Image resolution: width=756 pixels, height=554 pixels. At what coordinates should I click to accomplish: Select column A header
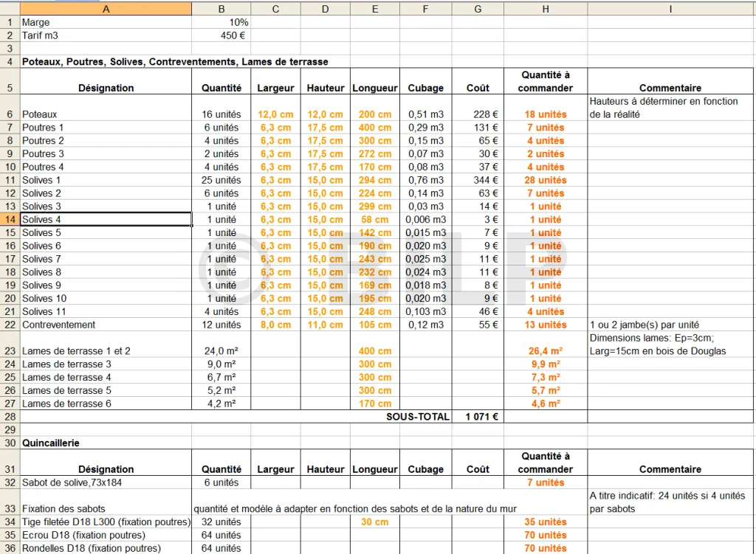coord(106,8)
